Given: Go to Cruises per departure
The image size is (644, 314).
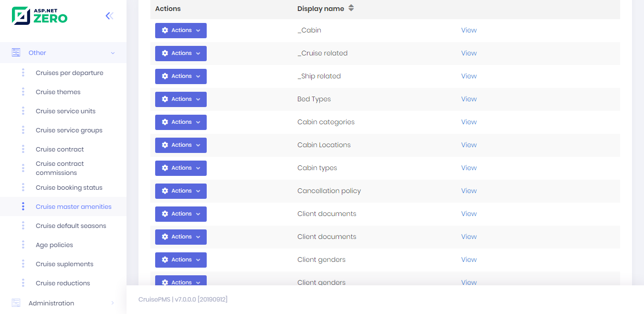Looking at the screenshot, I should tap(70, 73).
